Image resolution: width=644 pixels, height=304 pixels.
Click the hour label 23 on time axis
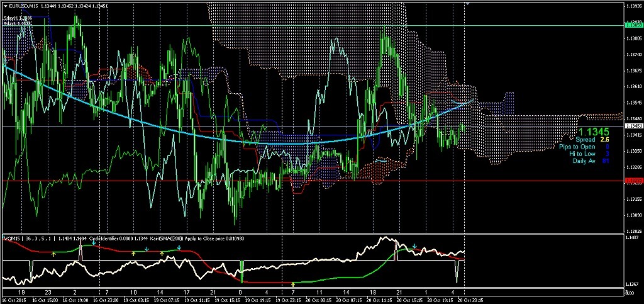[x=48, y=293]
